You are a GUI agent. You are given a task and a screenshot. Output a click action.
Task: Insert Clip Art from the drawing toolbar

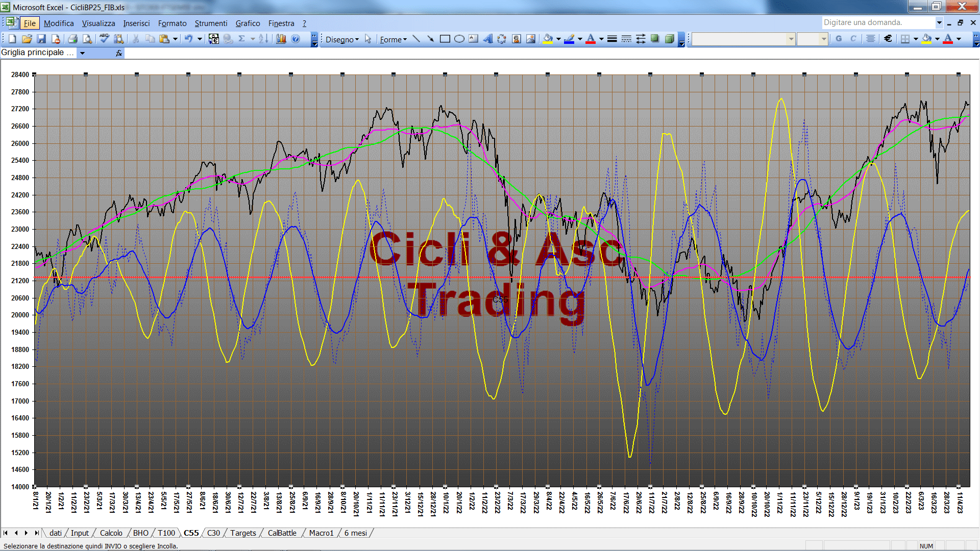[517, 39]
